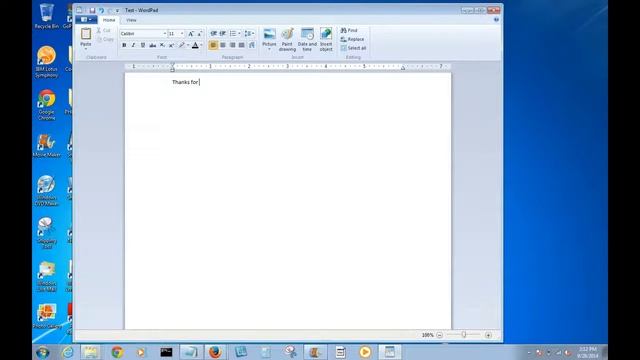Shrink the font size
The image size is (640, 360).
click(x=199, y=33)
